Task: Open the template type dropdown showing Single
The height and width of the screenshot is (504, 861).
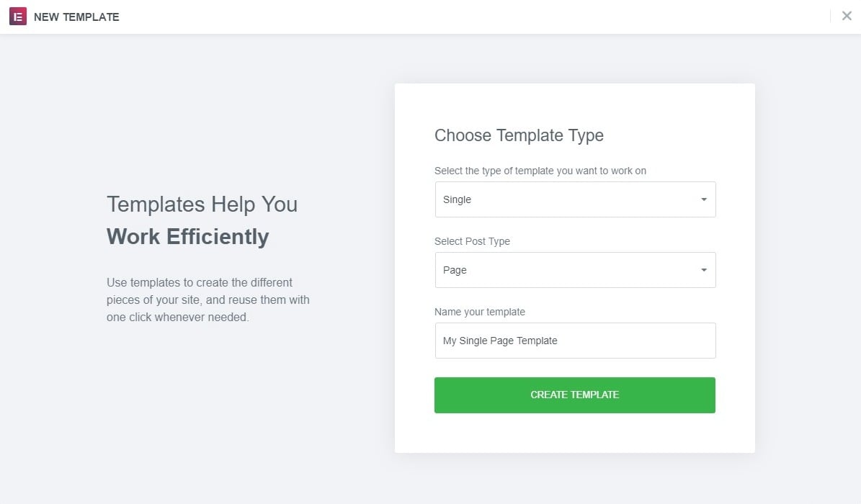Action: click(575, 199)
